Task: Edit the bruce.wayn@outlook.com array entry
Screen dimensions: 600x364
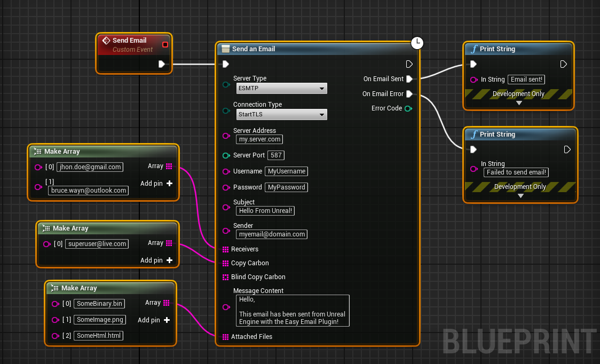Action: (x=89, y=191)
